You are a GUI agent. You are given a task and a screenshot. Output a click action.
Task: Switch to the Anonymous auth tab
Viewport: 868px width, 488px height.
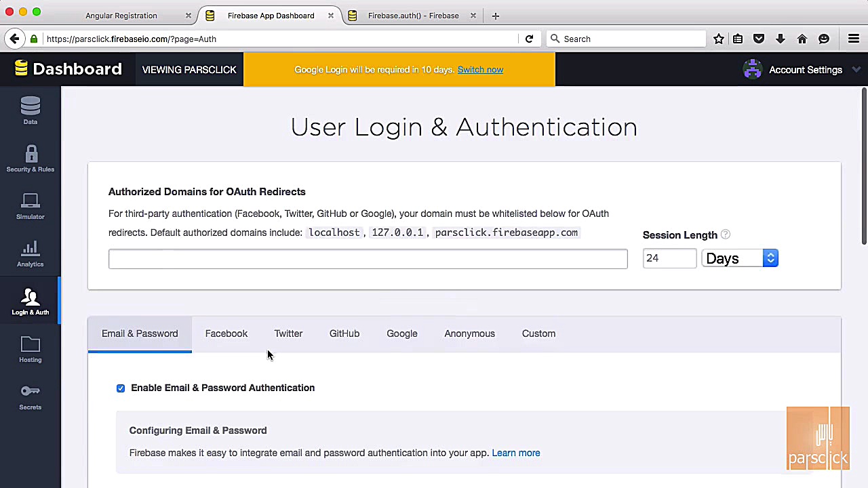point(469,333)
